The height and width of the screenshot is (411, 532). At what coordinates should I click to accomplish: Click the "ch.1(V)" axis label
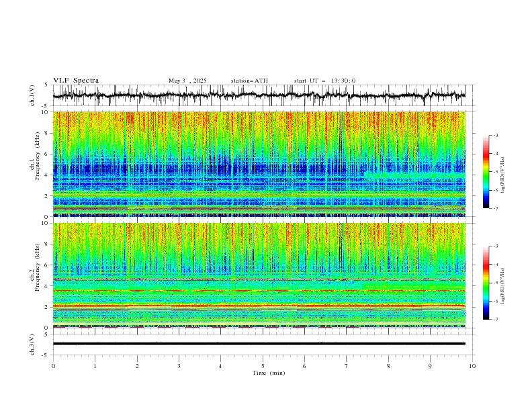[32, 95]
